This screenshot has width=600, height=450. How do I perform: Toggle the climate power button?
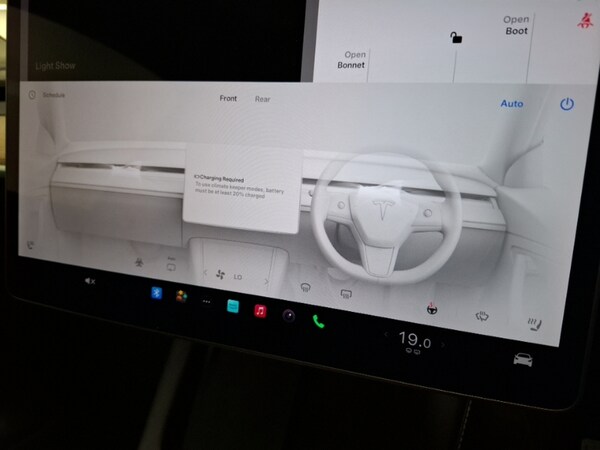click(x=567, y=104)
